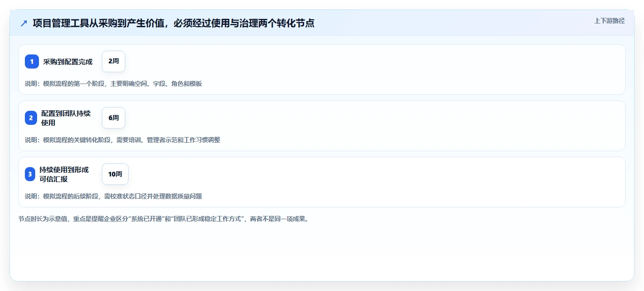Click the step title 配置到团队持续使用
The image size is (644, 291).
[66, 118]
